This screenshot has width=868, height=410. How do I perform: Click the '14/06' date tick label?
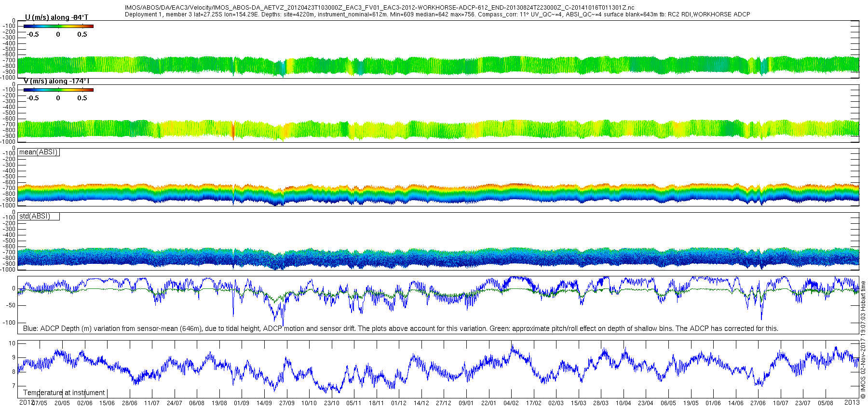coord(736,403)
